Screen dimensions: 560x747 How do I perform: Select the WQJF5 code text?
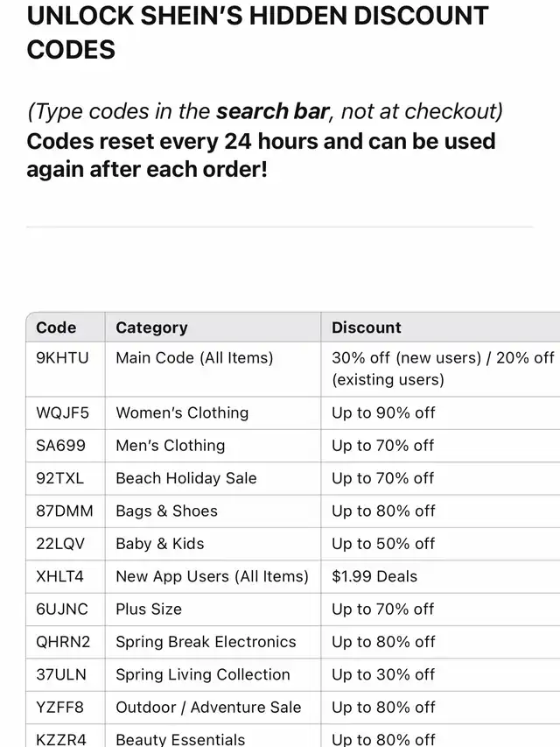coord(62,412)
